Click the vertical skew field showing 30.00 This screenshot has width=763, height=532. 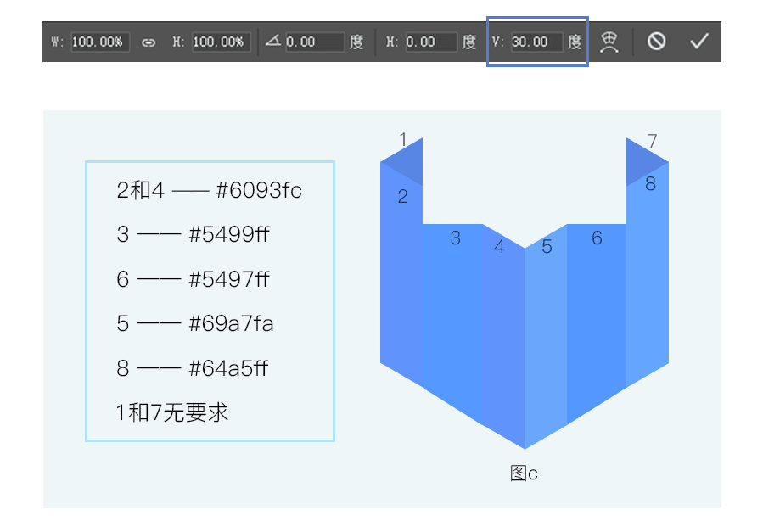(x=536, y=42)
